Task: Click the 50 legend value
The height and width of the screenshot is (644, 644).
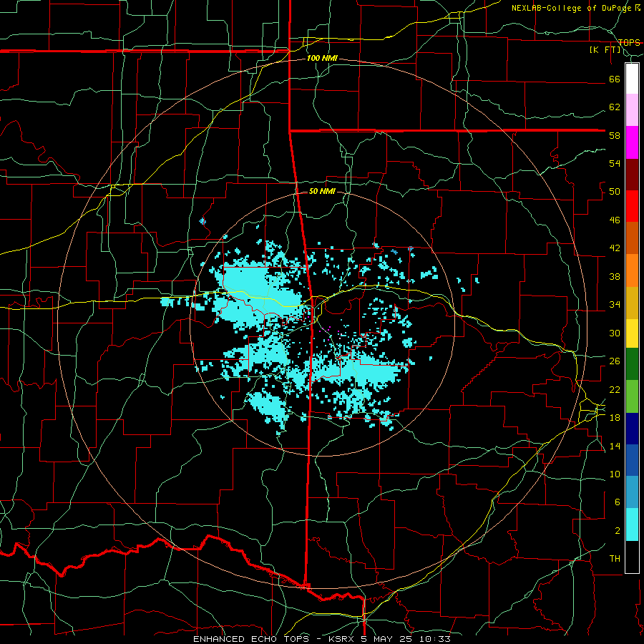Action: tap(615, 191)
